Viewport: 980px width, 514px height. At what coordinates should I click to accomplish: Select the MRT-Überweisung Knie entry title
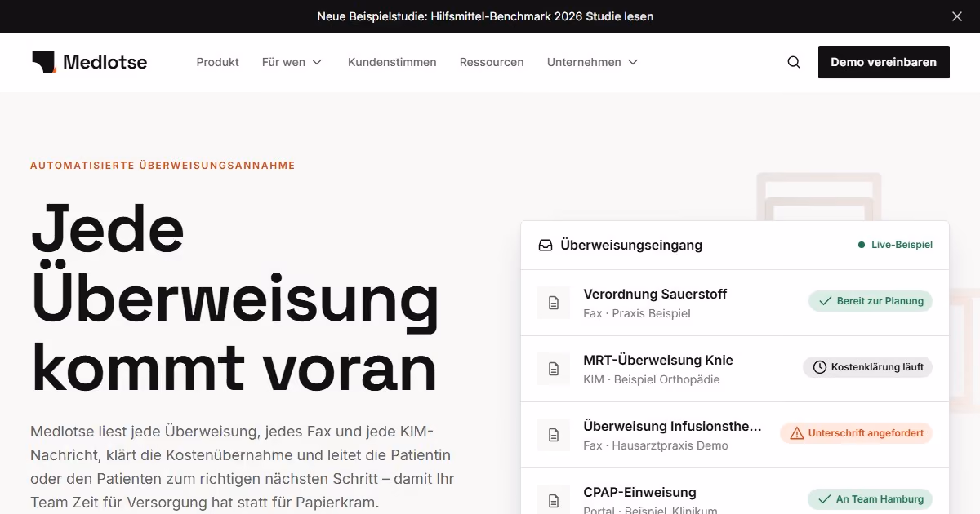(x=658, y=360)
